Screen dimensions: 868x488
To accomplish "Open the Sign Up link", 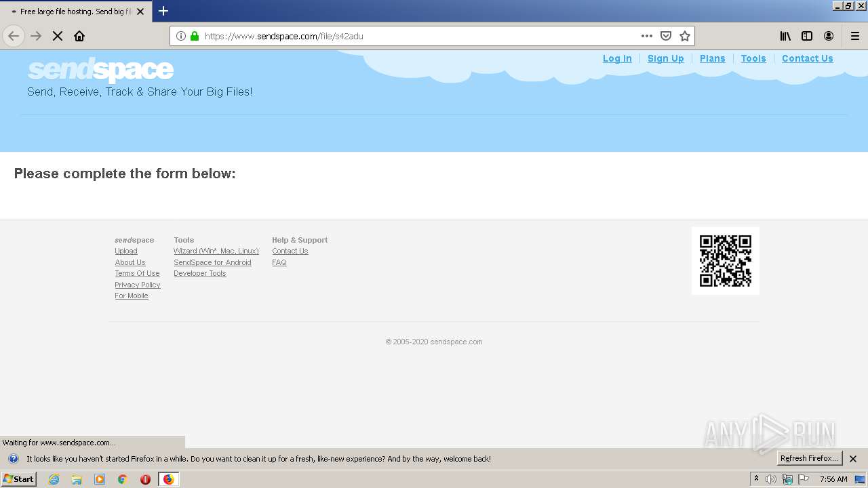I will click(x=666, y=58).
